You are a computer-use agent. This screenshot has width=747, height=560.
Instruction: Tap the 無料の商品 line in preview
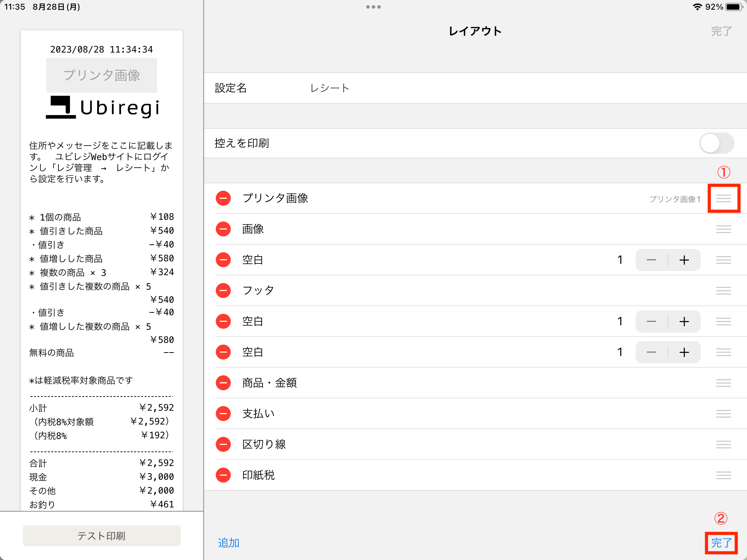tap(102, 353)
